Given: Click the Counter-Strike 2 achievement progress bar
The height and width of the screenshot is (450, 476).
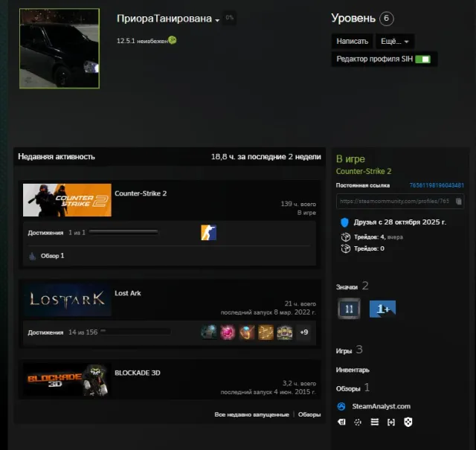Looking at the screenshot, I should [123, 232].
